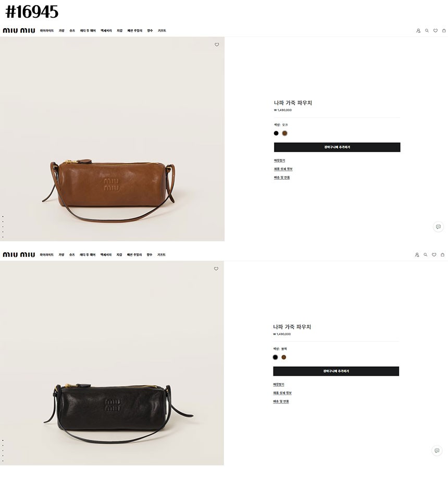The height and width of the screenshot is (493, 448).
Task: Add the brown pouch to cart (장바구니에 추가하기)
Action: tap(337, 147)
